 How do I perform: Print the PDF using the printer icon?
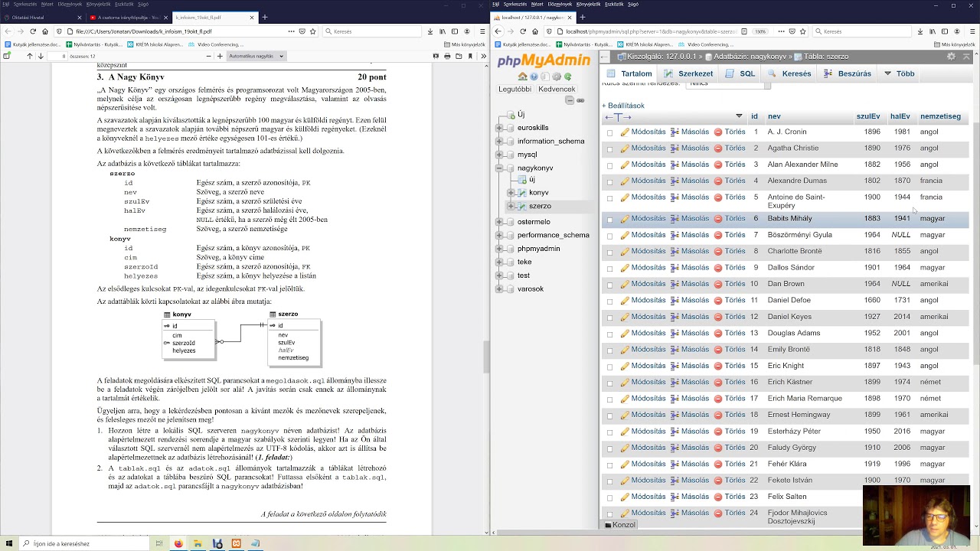pyautogui.click(x=447, y=56)
